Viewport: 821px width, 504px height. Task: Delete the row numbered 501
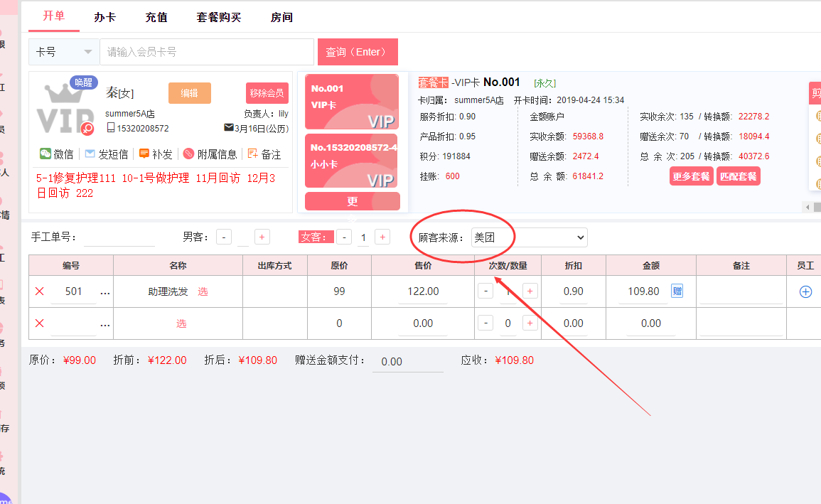(39, 291)
